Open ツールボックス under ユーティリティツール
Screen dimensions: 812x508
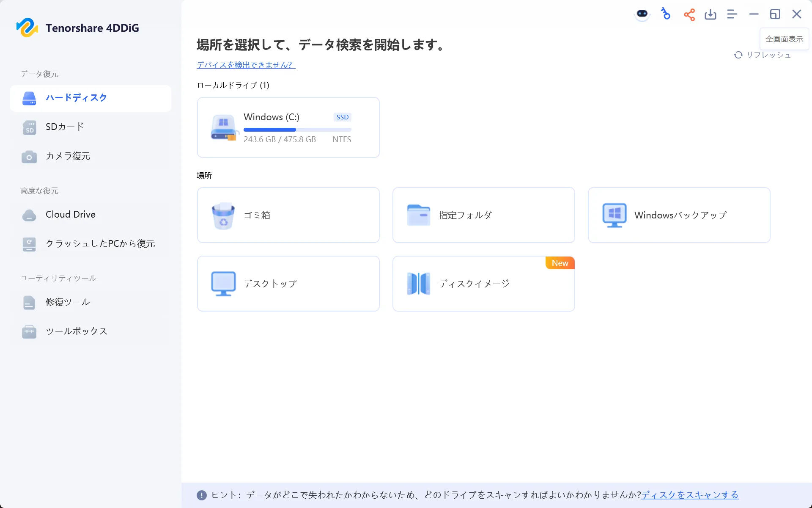pos(77,331)
